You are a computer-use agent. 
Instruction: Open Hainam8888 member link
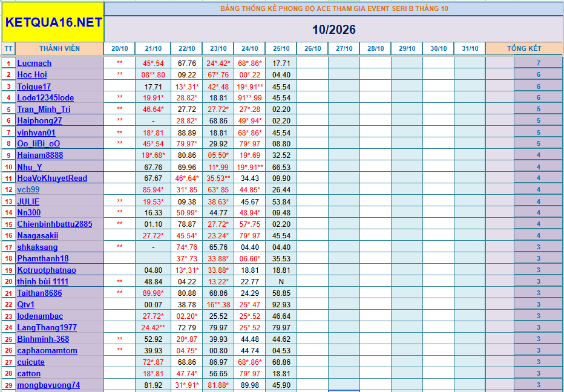pos(40,155)
